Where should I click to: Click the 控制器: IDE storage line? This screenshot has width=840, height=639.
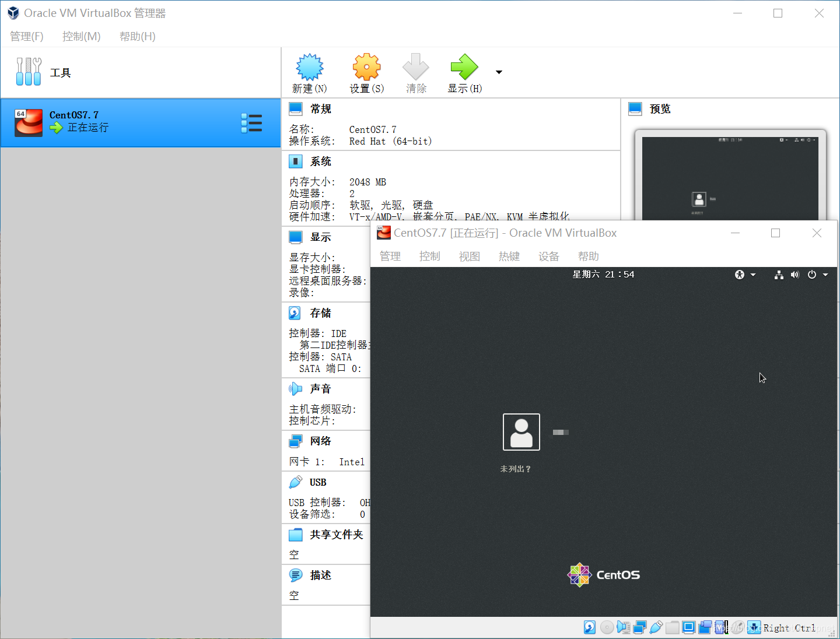click(x=318, y=333)
